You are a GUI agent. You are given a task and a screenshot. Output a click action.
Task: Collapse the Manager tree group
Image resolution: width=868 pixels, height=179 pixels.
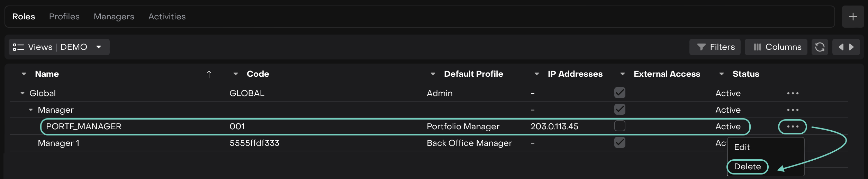31,110
